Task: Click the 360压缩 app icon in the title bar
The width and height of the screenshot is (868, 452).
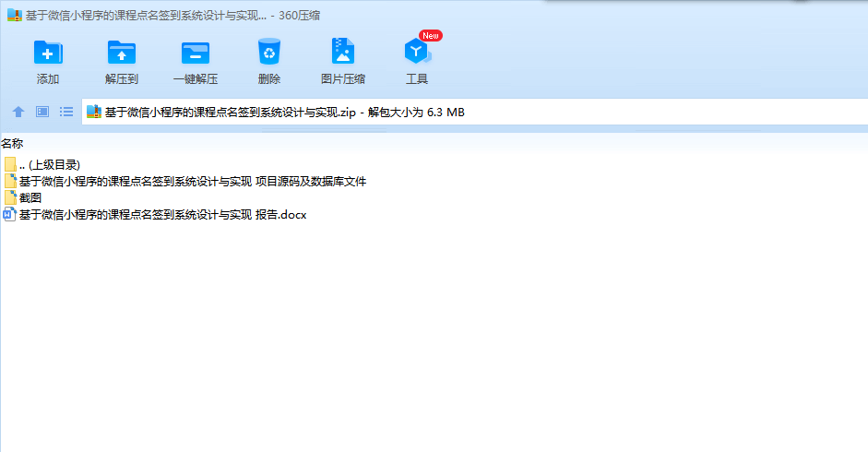Action: pos(15,15)
